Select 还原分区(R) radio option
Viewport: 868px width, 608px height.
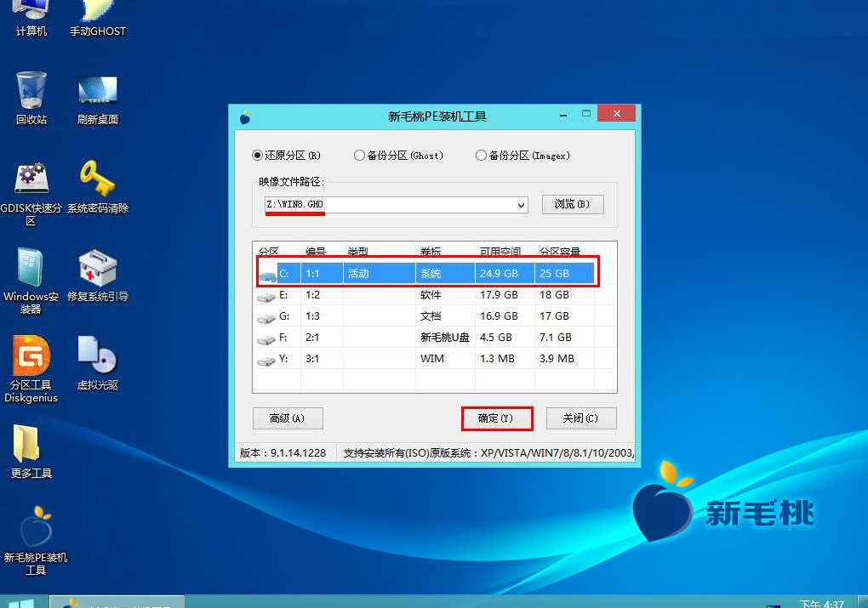point(286,156)
